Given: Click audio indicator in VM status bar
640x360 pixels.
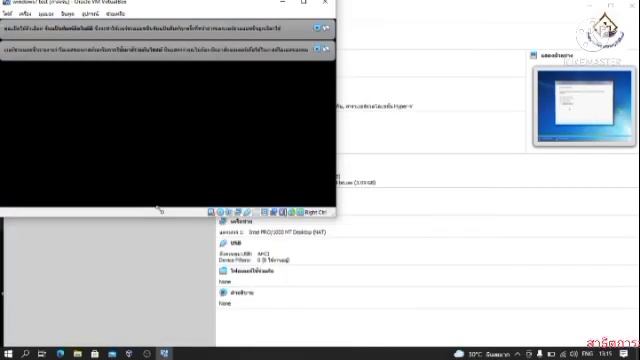Looking at the screenshot, I should click(229, 212).
